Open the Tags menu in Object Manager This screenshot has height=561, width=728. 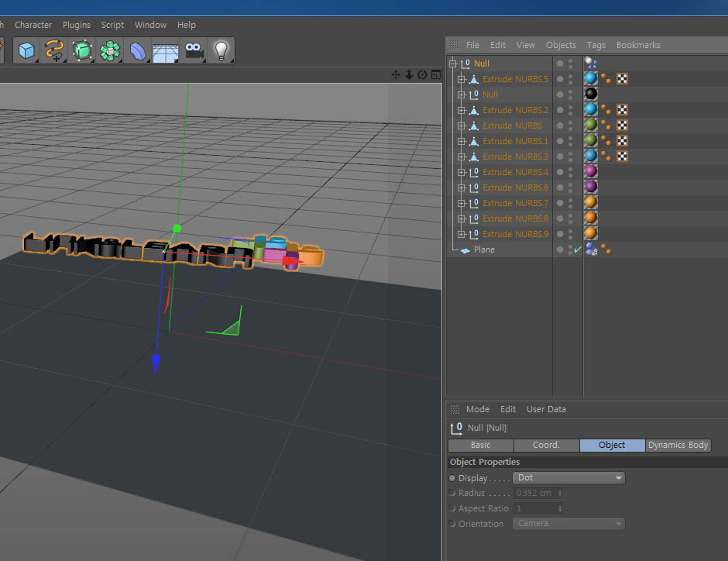point(596,45)
